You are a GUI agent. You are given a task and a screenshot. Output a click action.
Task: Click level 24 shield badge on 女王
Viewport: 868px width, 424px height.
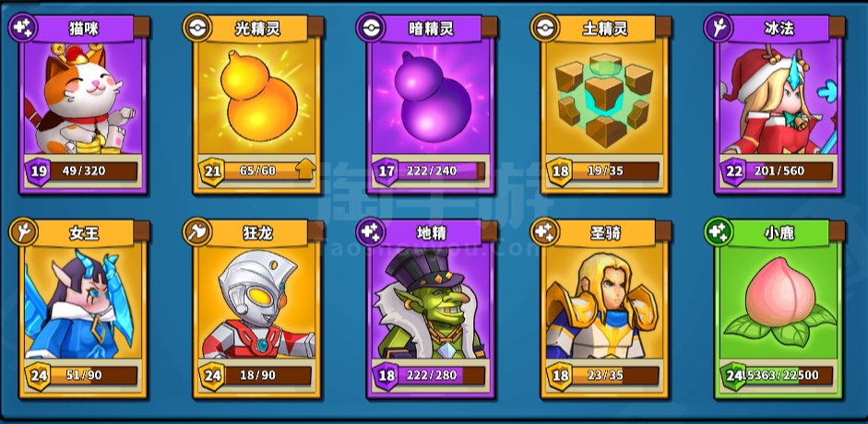(x=38, y=376)
